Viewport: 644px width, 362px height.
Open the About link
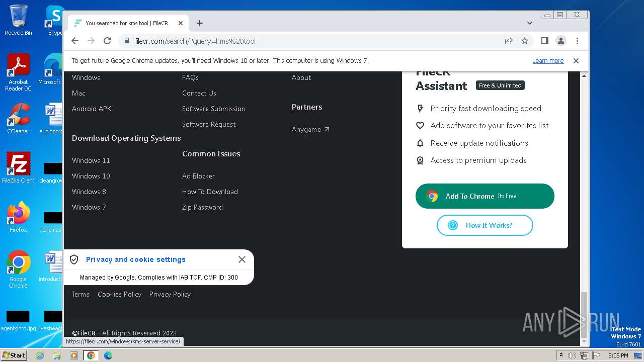pyautogui.click(x=301, y=77)
